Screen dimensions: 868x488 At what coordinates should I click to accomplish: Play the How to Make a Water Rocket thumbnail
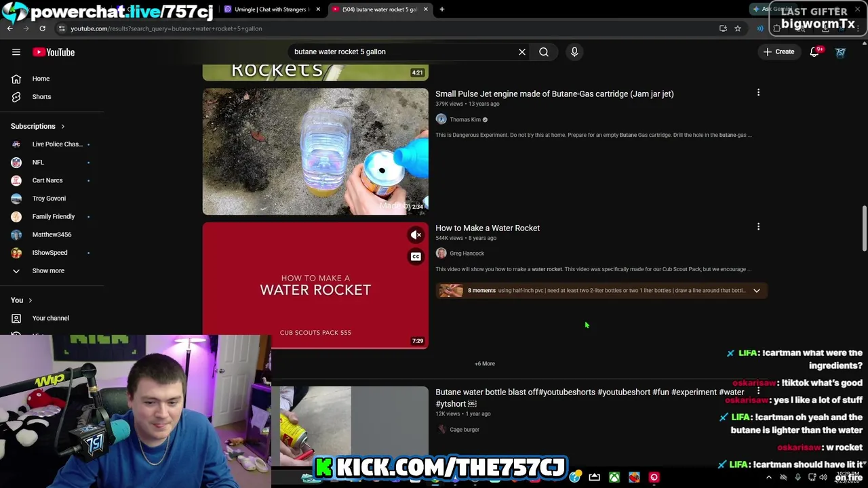click(x=315, y=285)
